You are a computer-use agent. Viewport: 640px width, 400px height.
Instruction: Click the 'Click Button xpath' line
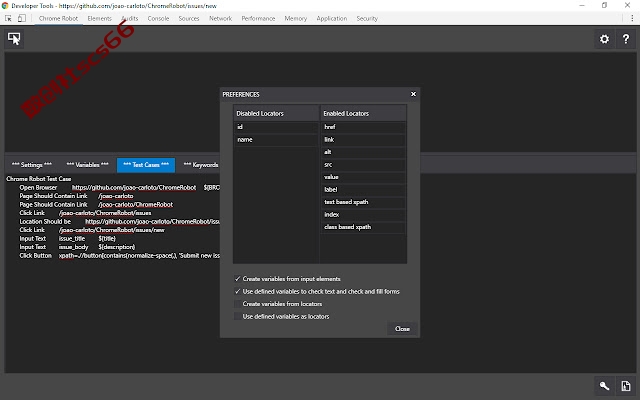click(120, 256)
